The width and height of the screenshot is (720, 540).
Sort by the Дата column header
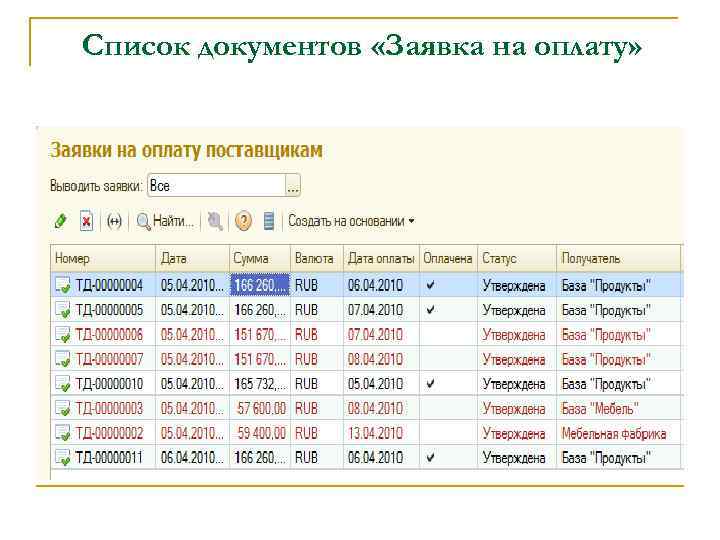pos(192,259)
